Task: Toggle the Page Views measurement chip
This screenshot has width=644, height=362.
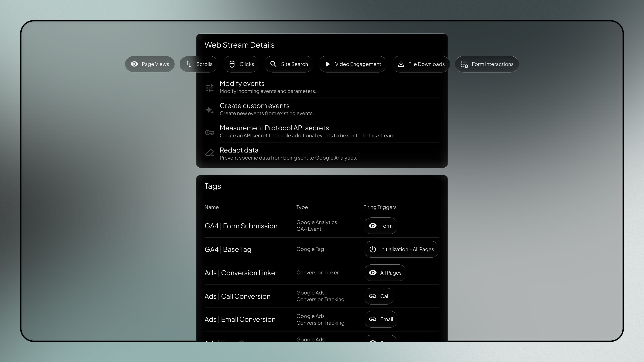Action: pyautogui.click(x=150, y=64)
